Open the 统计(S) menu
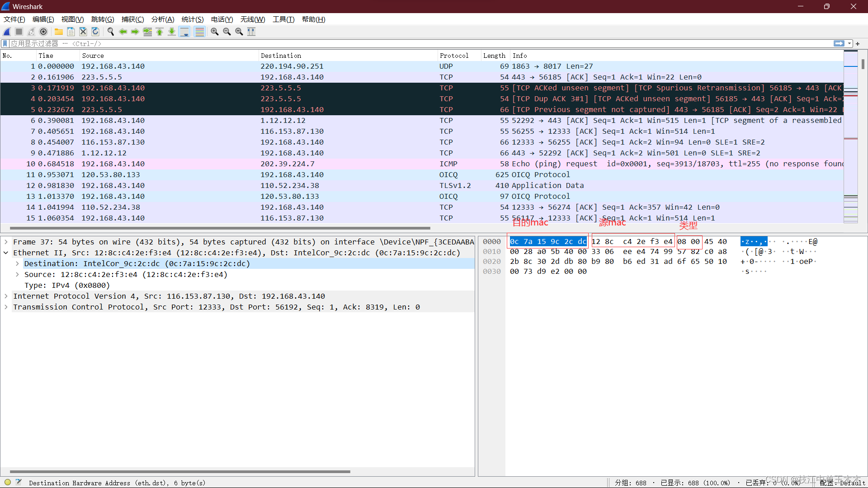This screenshot has width=868, height=488. click(193, 19)
